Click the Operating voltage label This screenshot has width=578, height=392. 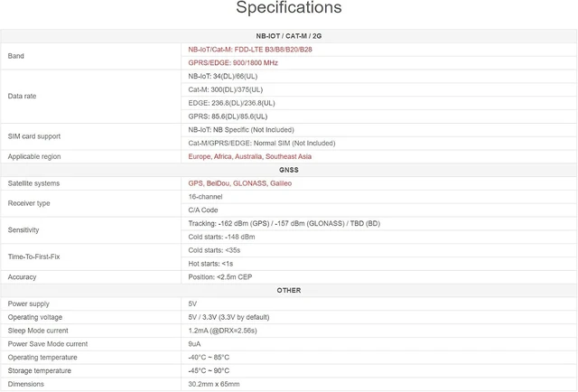[x=35, y=317]
